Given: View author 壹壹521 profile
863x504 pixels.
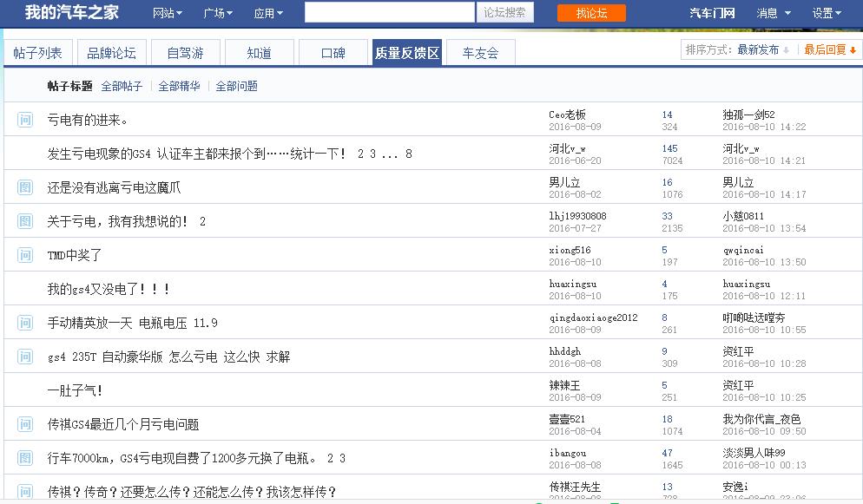Looking at the screenshot, I should coord(566,419).
